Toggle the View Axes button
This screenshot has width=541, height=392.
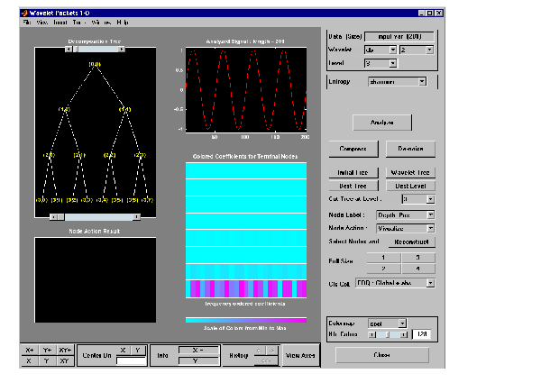[300, 355]
